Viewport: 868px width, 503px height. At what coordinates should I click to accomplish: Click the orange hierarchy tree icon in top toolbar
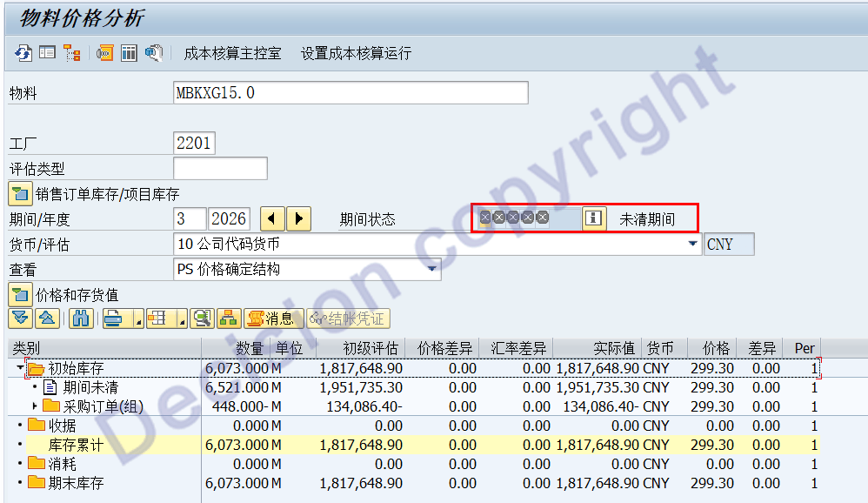point(72,53)
